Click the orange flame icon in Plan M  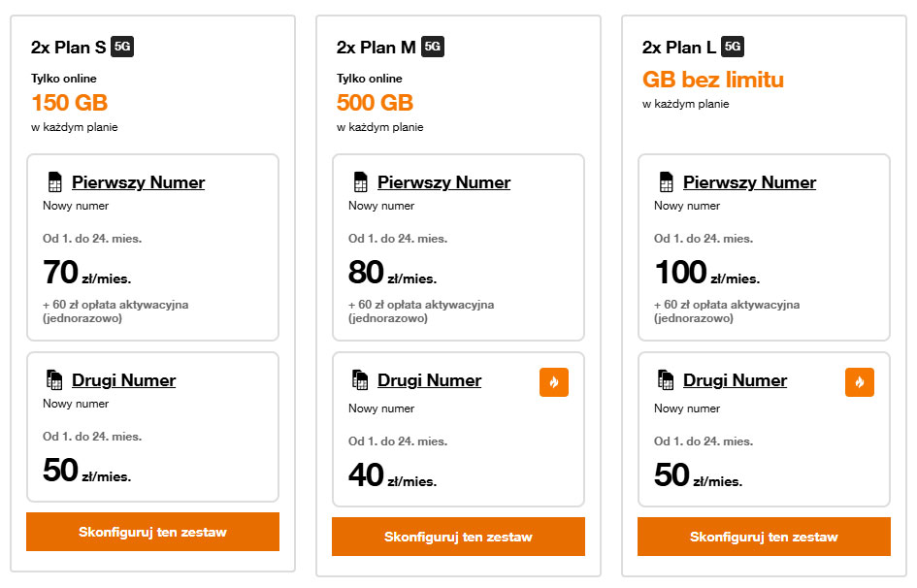click(554, 382)
